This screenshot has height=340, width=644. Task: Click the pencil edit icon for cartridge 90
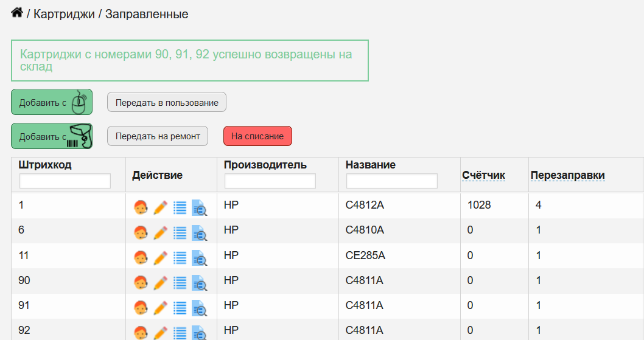160,283
